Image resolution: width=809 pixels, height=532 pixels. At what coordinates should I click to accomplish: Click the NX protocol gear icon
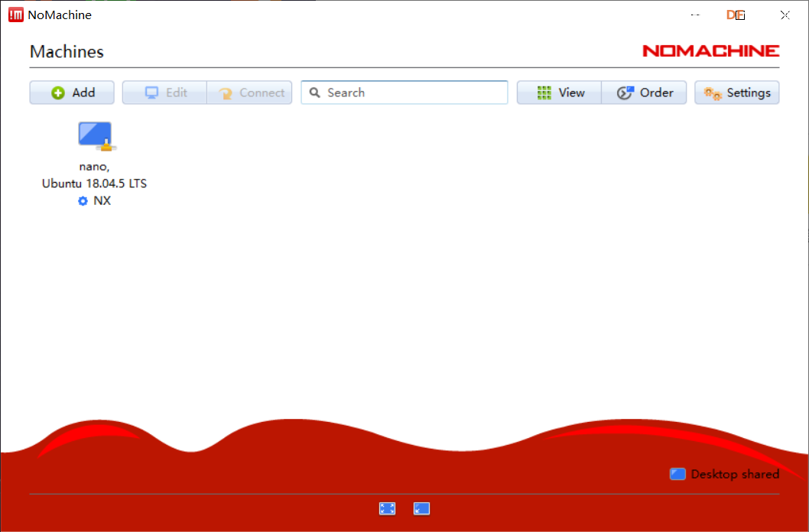[x=83, y=201]
